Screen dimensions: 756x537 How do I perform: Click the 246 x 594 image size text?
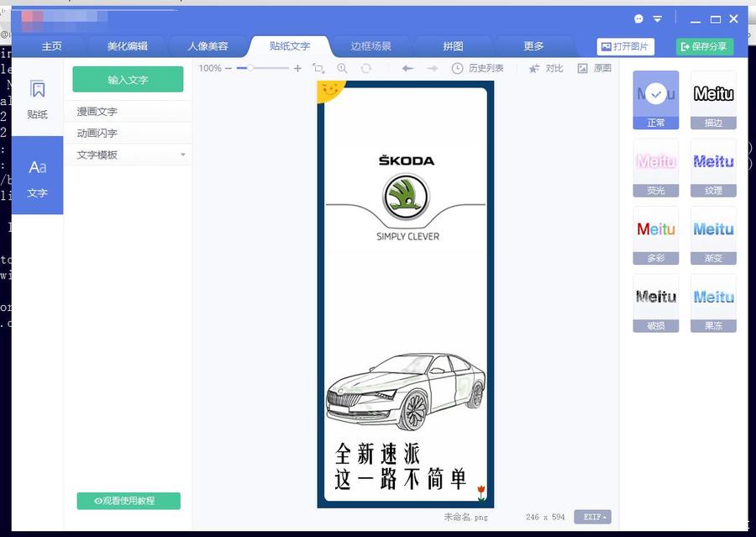click(x=545, y=517)
